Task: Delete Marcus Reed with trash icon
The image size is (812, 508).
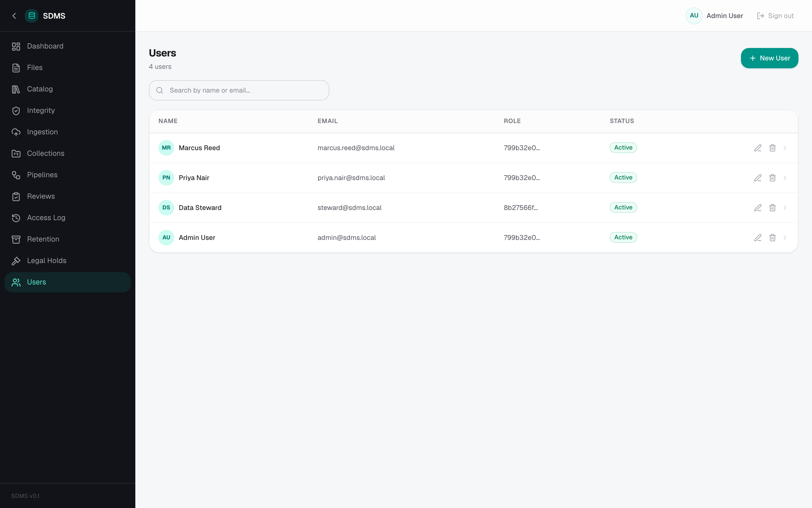Action: (x=773, y=148)
